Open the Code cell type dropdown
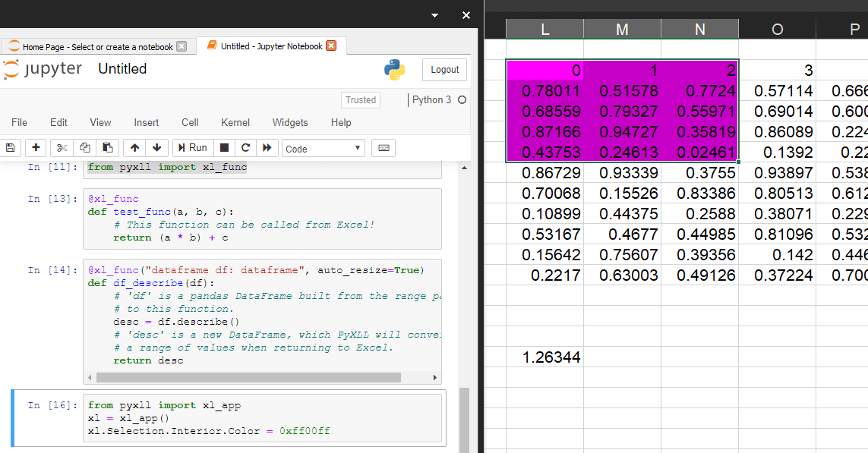Viewport: 868px width, 453px height. [x=323, y=147]
